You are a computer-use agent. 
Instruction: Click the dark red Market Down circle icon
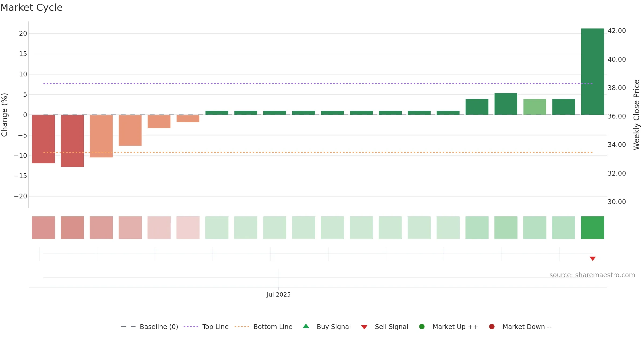tap(492, 327)
